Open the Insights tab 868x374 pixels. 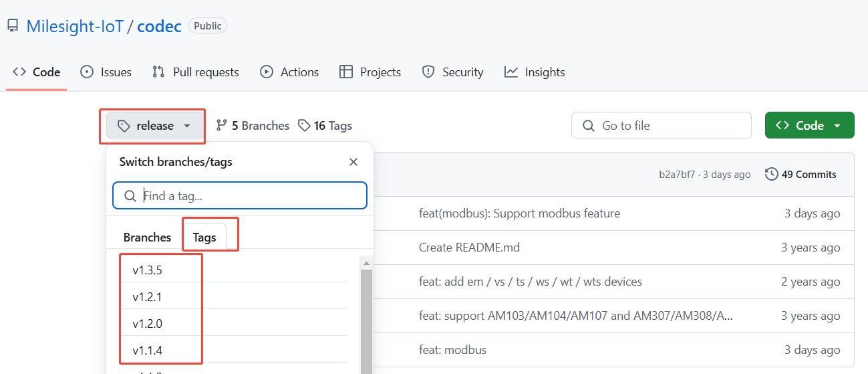(535, 72)
